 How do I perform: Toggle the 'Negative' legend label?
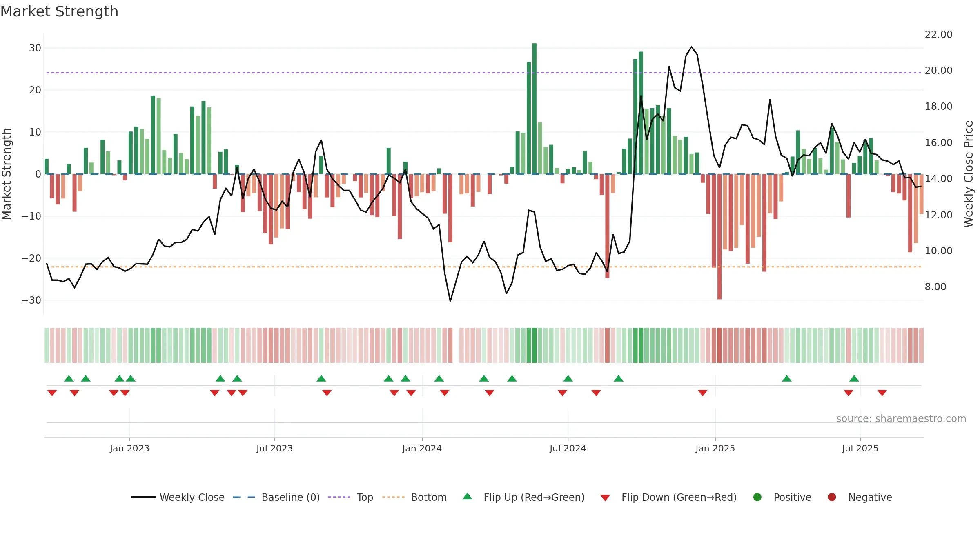pos(870,497)
